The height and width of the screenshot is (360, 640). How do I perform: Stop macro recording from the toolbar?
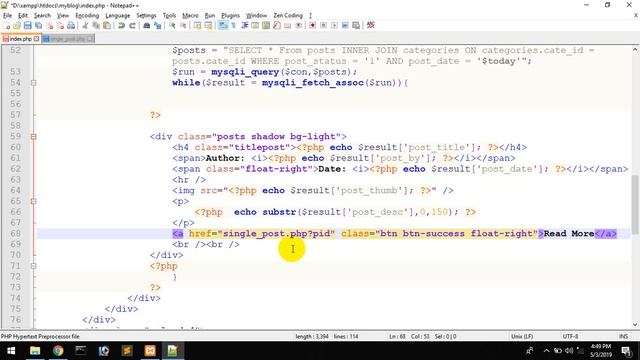click(324, 25)
